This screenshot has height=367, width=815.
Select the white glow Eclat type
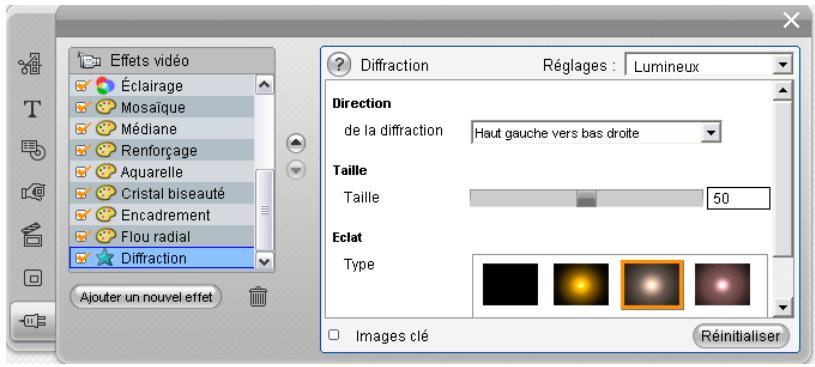[x=652, y=284]
